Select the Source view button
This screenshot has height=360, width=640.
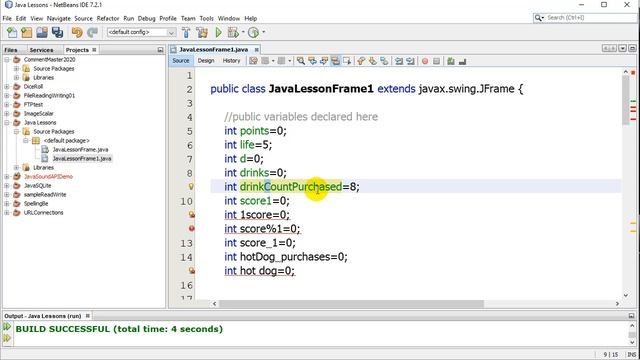click(181, 60)
